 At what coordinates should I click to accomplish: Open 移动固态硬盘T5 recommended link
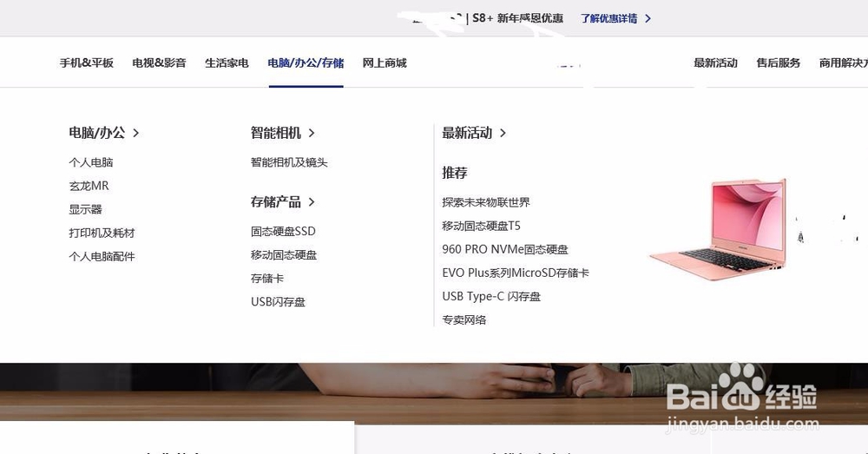click(481, 226)
